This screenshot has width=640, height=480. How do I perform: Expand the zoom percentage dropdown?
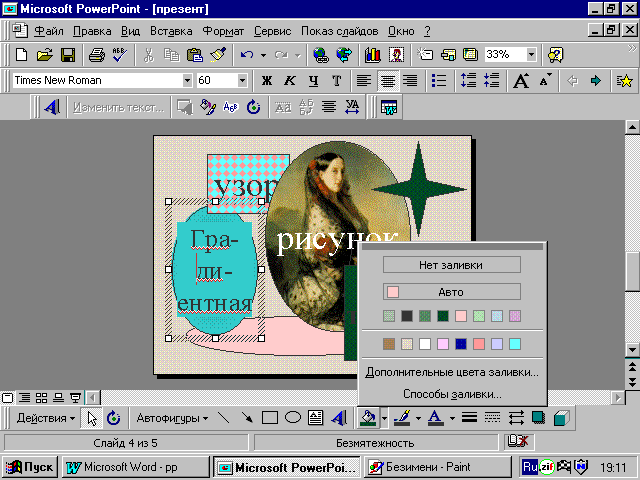tap(531, 54)
